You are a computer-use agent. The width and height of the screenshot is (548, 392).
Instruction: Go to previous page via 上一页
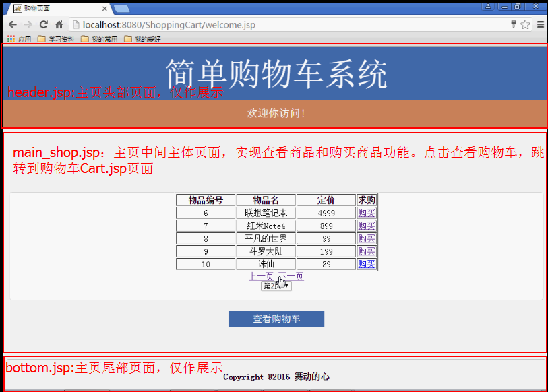coord(261,276)
